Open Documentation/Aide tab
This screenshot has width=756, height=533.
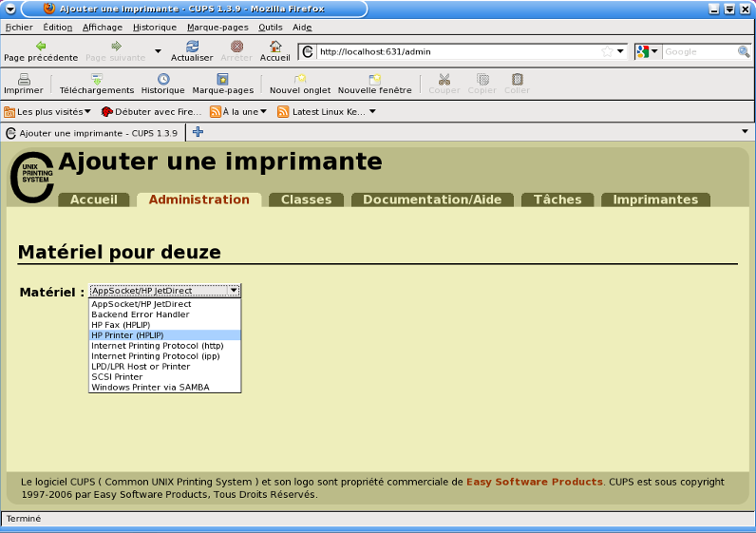[x=432, y=200]
